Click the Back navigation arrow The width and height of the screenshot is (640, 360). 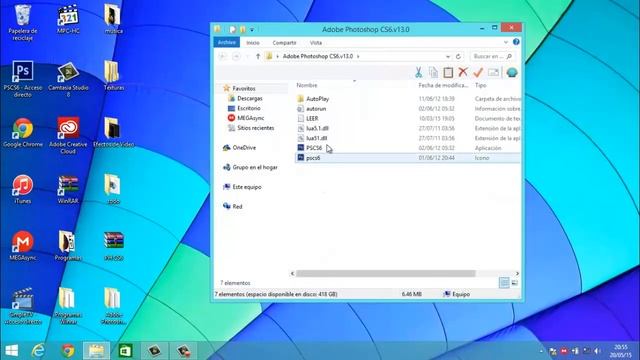222,56
